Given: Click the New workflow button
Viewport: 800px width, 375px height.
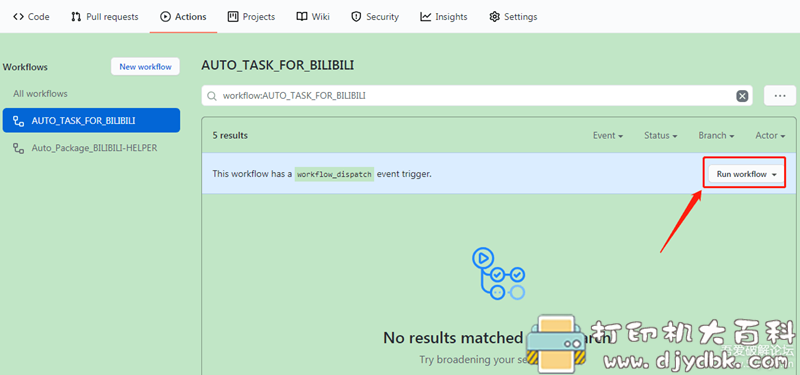Looking at the screenshot, I should 145,67.
